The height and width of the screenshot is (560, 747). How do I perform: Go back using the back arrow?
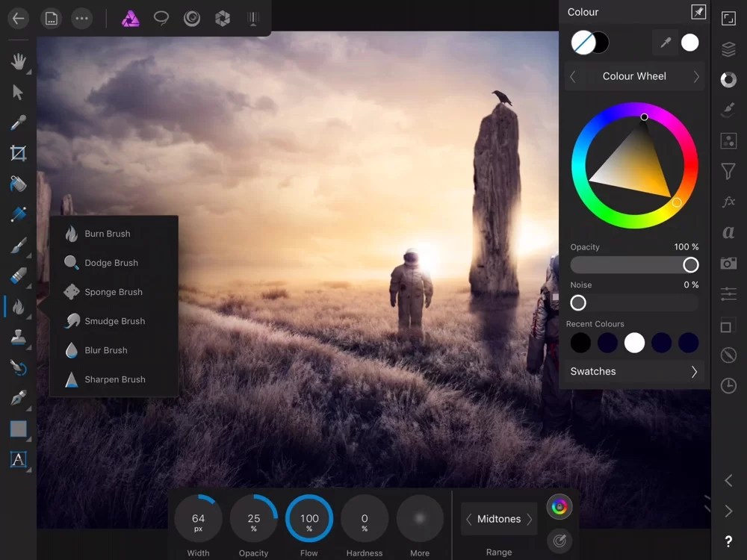(x=18, y=19)
